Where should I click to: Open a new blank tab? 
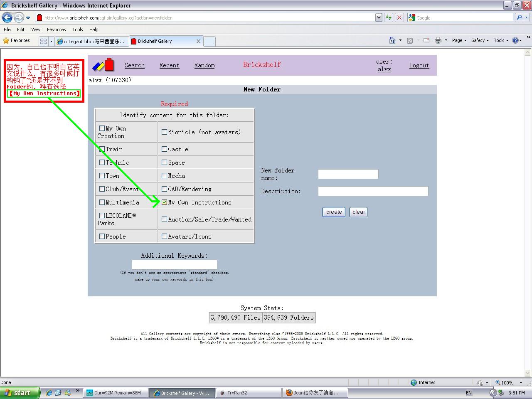(x=209, y=41)
